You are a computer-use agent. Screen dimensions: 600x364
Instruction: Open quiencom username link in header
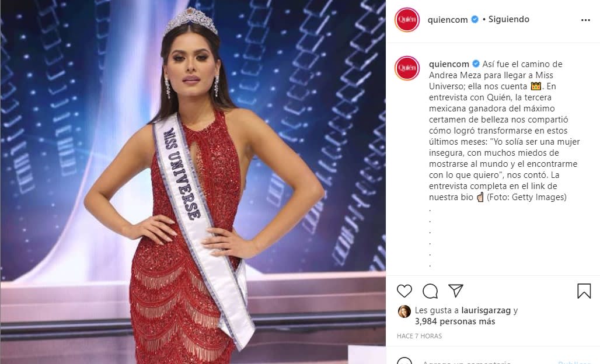coord(448,19)
